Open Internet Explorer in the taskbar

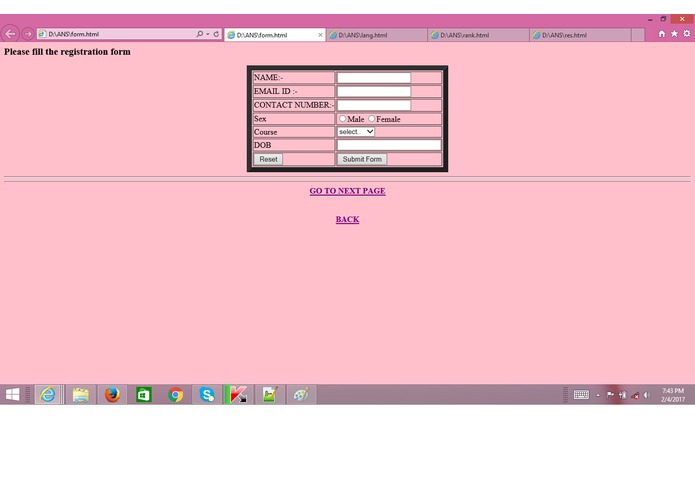coord(48,394)
